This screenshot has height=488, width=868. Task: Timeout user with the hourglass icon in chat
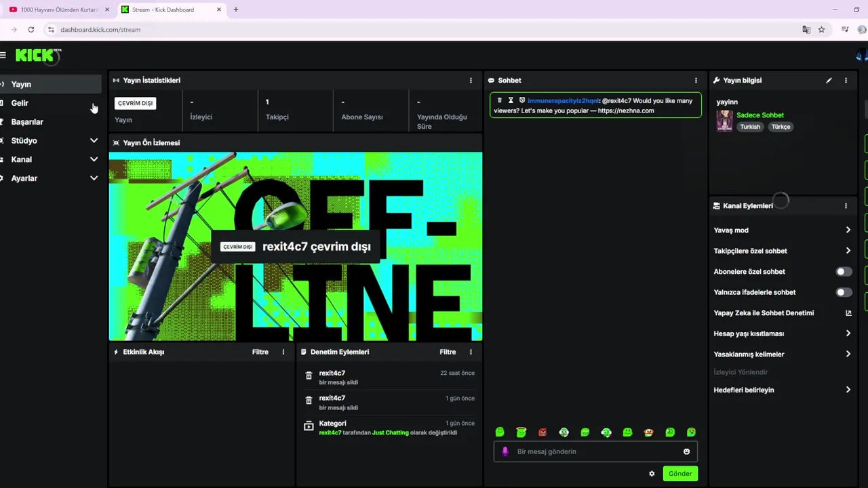(x=511, y=100)
